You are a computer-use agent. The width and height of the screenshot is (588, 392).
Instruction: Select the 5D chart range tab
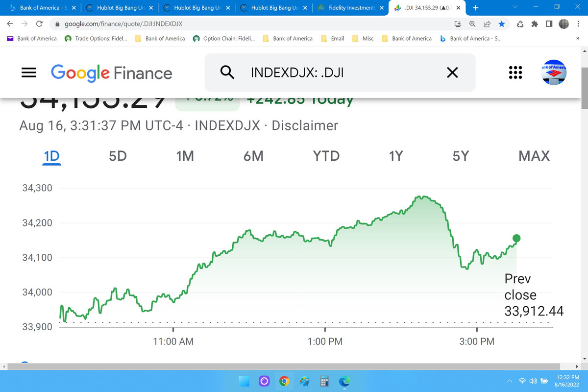pos(118,156)
